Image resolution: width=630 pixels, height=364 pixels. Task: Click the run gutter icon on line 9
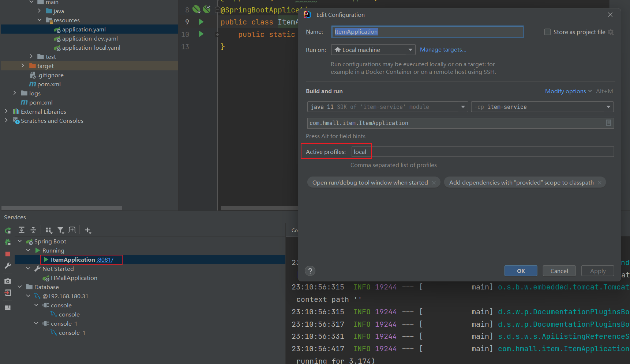point(201,22)
